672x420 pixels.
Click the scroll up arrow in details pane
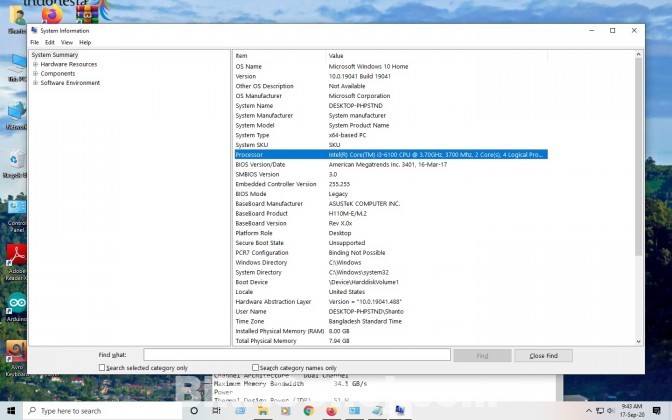coord(639,54)
